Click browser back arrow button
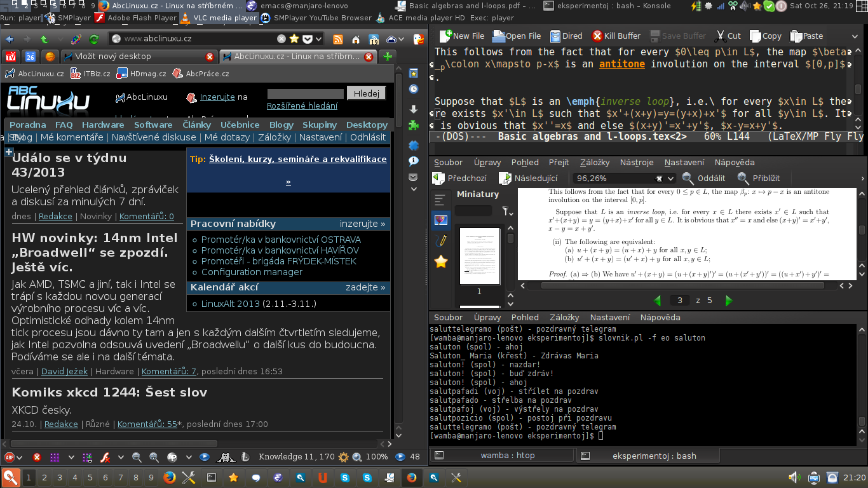868x488 pixels. 10,39
